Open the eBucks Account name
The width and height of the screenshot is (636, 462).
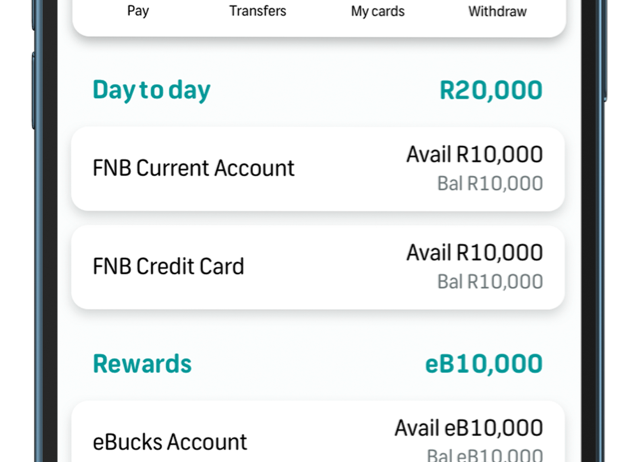[169, 441]
